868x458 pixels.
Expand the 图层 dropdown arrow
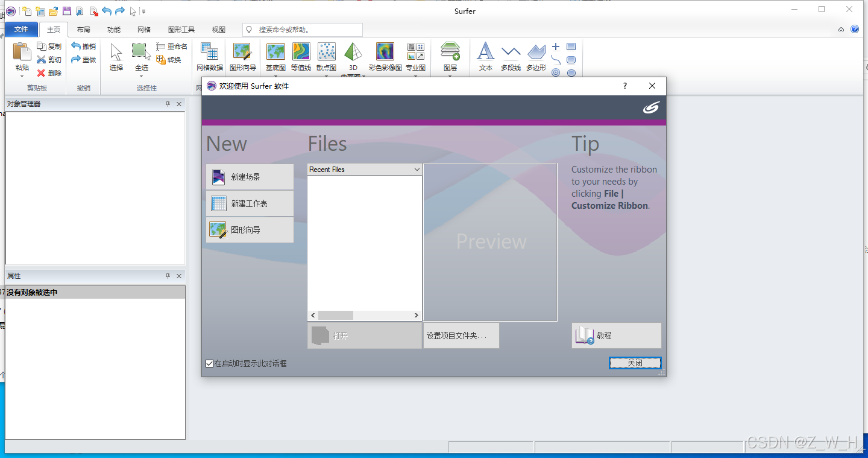point(450,76)
